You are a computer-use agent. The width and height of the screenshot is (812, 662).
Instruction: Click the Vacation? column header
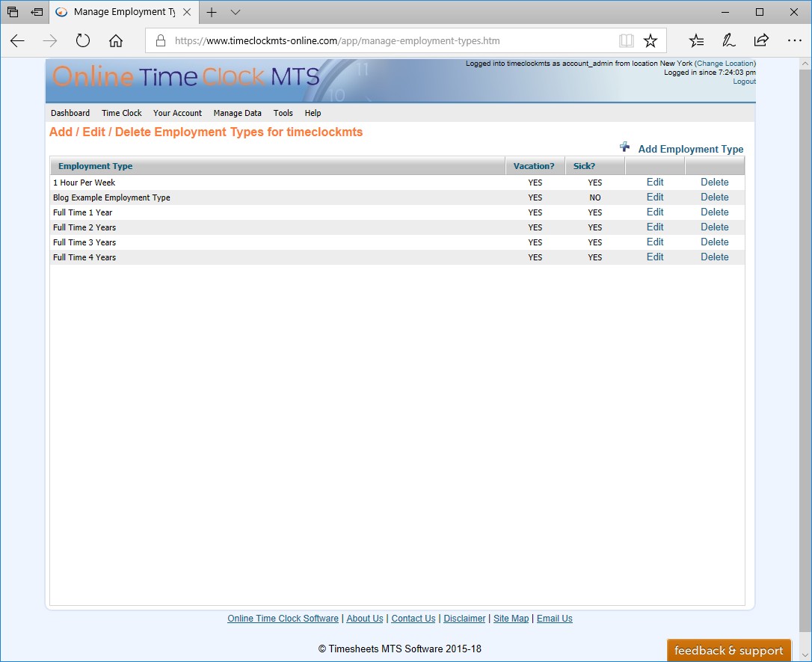(x=534, y=166)
